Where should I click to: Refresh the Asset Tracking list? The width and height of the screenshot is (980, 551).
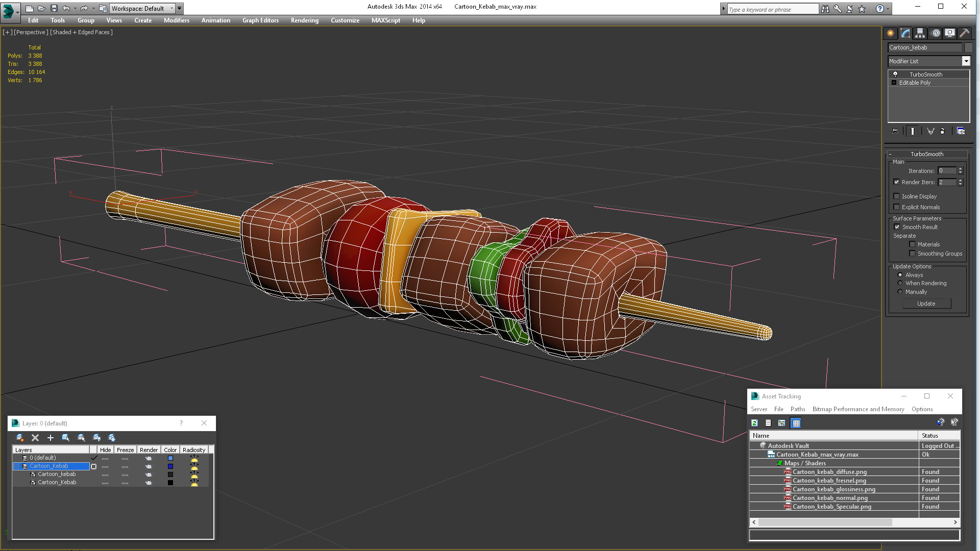[754, 423]
